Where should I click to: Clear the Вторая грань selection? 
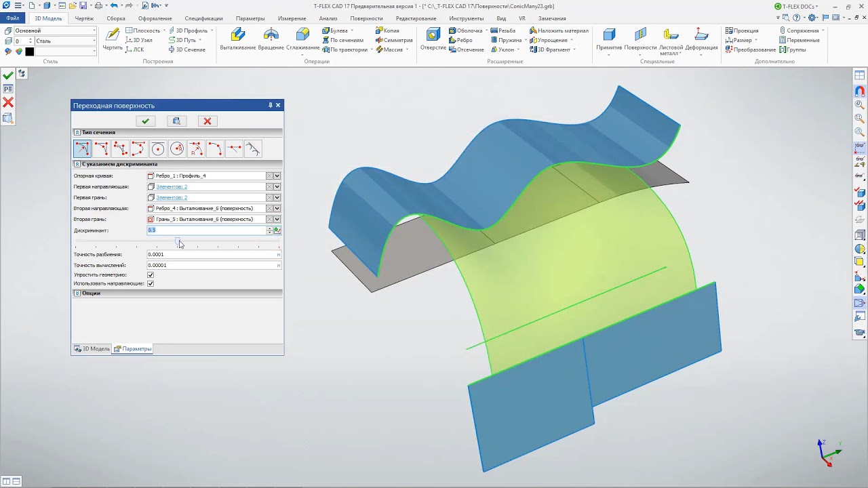(x=269, y=219)
